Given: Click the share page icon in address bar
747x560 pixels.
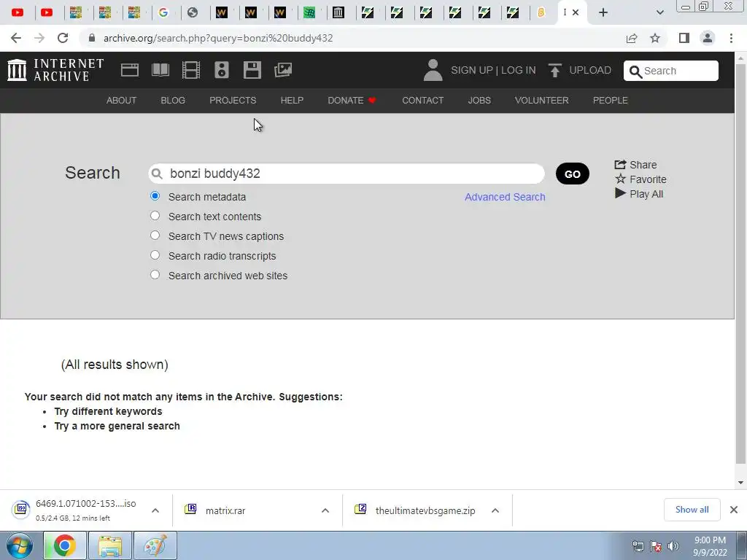Looking at the screenshot, I should tap(632, 38).
